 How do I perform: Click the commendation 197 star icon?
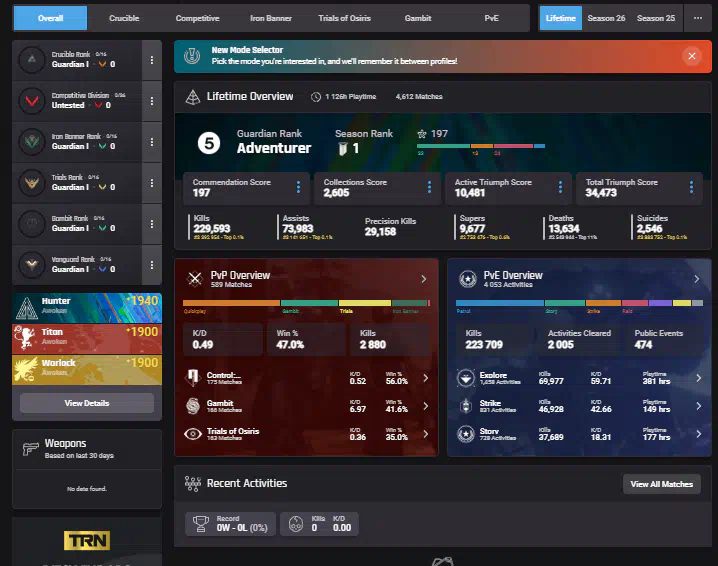pos(422,134)
